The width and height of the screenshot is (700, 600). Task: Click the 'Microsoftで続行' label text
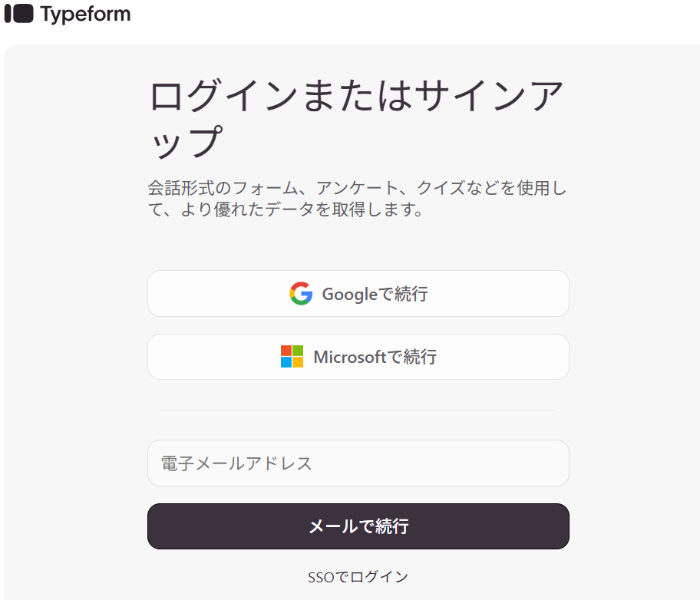(x=375, y=357)
